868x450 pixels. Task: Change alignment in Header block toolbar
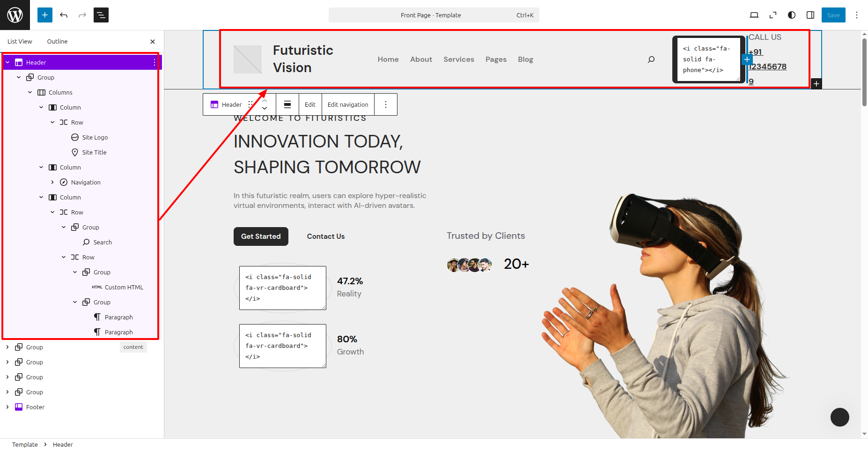point(287,104)
